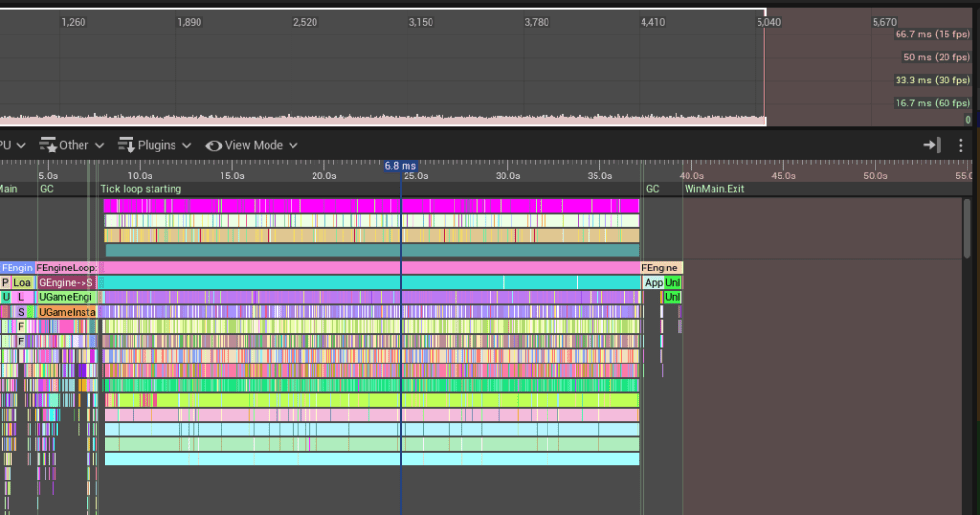This screenshot has height=515, width=980.
Task: Click the auto-scroll arrow-to-bar icon
Action: [931, 145]
